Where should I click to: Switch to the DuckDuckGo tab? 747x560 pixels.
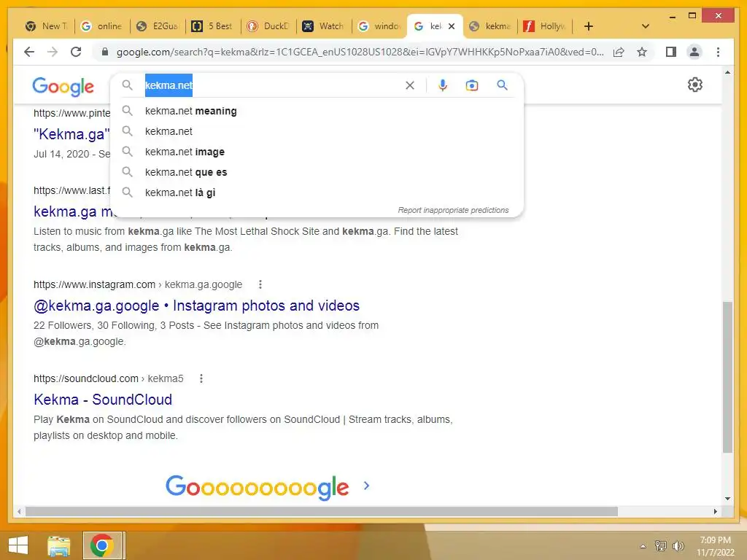[268, 26]
